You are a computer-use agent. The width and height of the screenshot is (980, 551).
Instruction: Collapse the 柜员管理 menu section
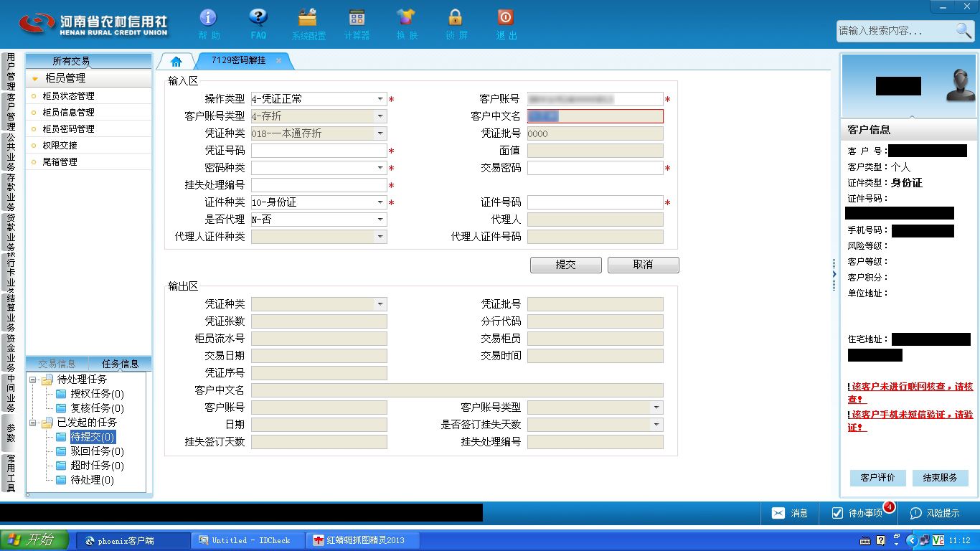[34, 78]
